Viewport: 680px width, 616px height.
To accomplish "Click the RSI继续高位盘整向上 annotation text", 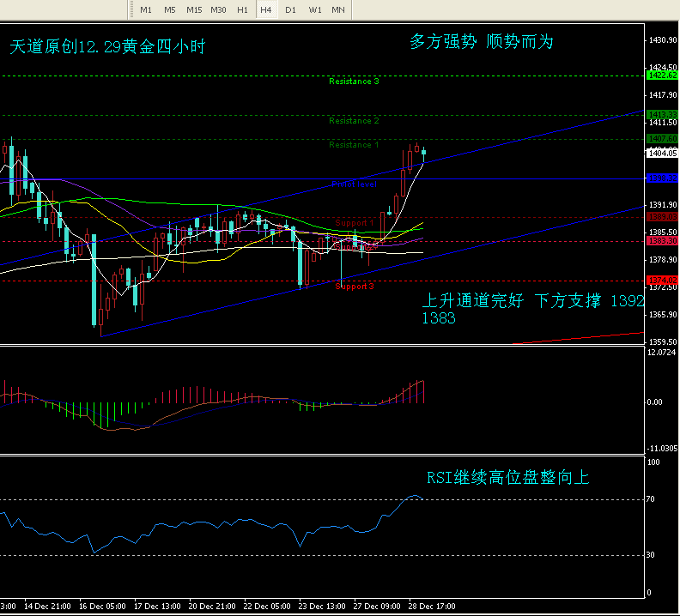I will coord(508,478).
